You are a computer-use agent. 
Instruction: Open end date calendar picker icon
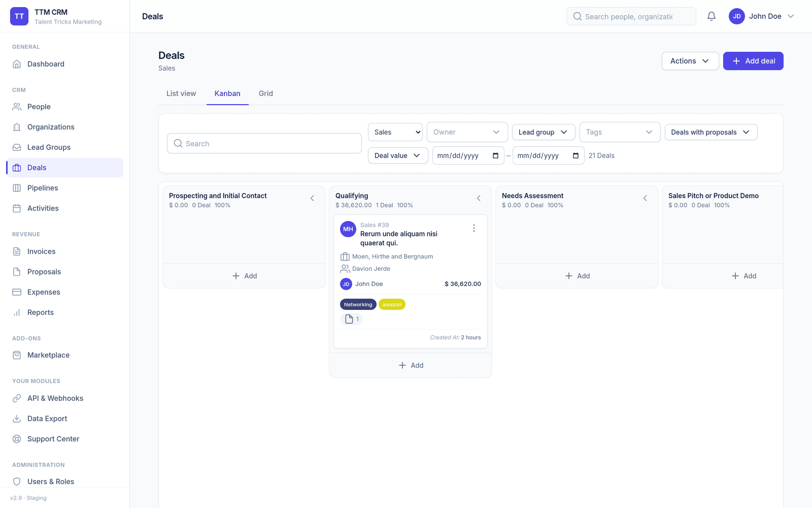pos(576,155)
